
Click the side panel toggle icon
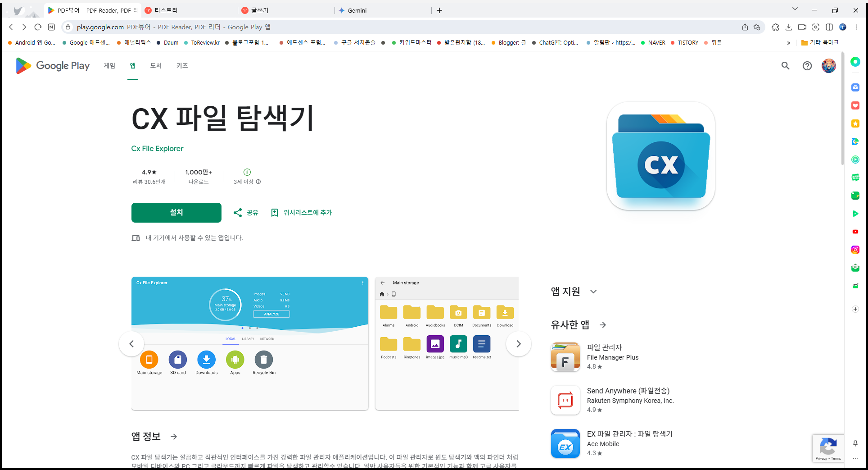click(x=829, y=27)
